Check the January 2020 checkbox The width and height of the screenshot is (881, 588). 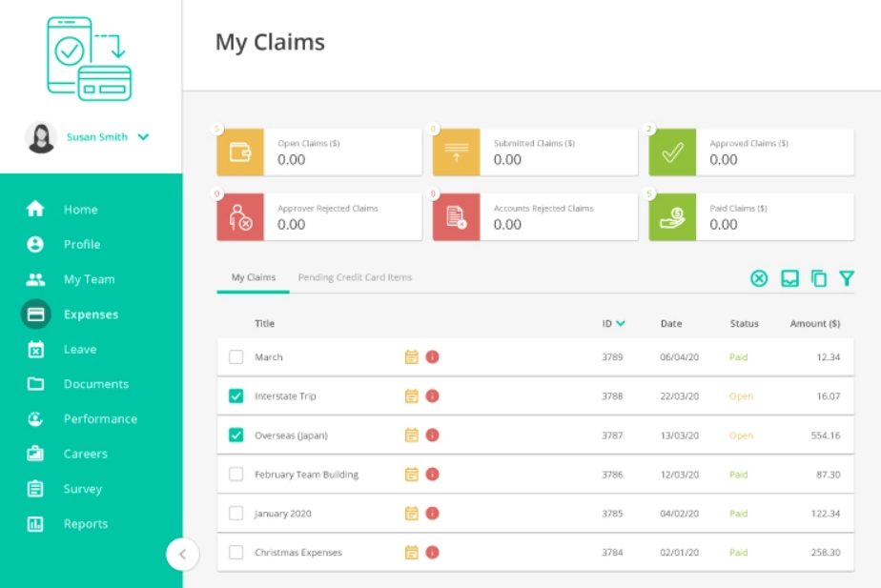click(236, 514)
